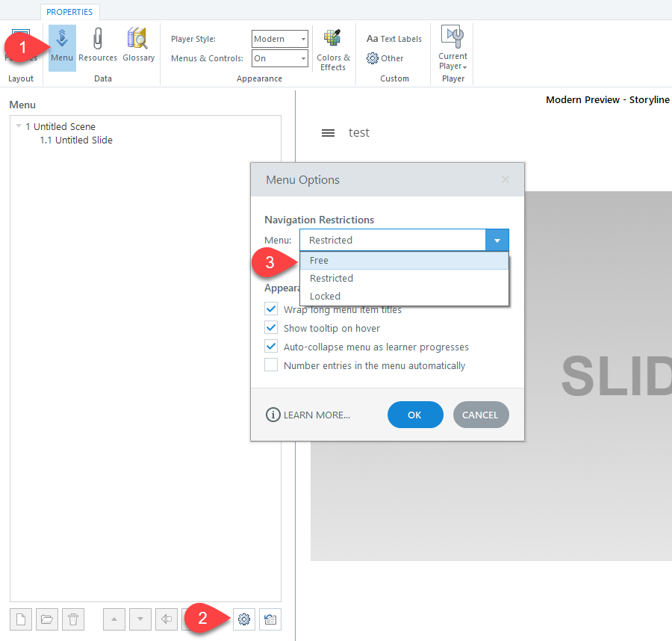Open Current Player dropdown
This screenshot has height=641, width=672.
pos(453,48)
